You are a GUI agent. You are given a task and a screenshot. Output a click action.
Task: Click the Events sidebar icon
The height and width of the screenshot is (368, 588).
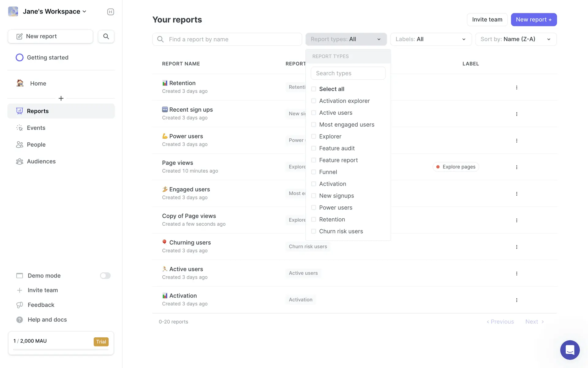click(x=20, y=128)
